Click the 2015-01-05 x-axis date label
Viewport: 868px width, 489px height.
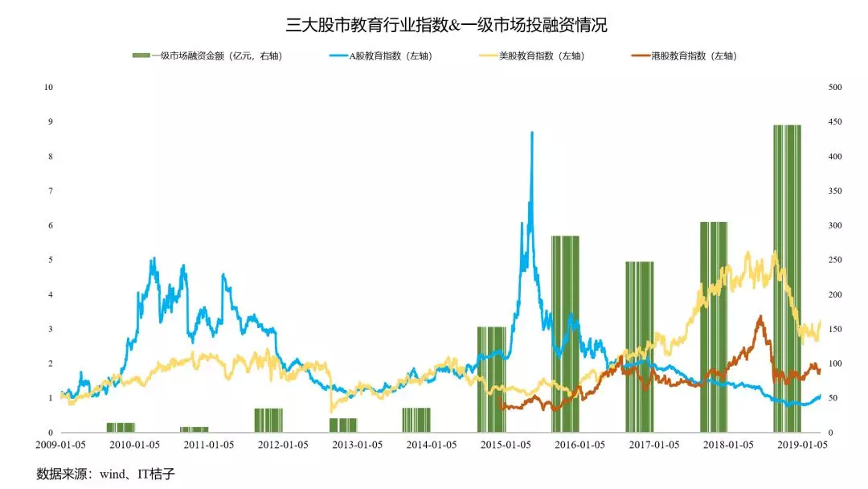point(505,445)
